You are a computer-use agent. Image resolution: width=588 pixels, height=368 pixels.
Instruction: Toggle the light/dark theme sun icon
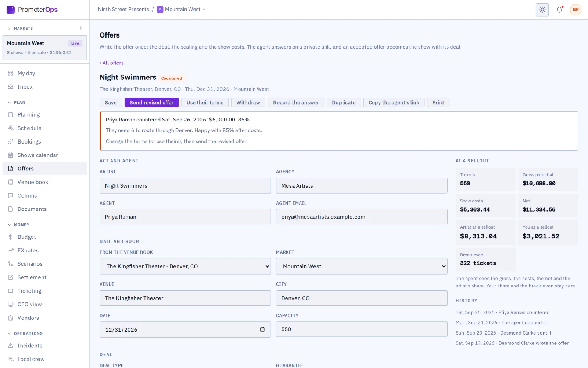(542, 10)
